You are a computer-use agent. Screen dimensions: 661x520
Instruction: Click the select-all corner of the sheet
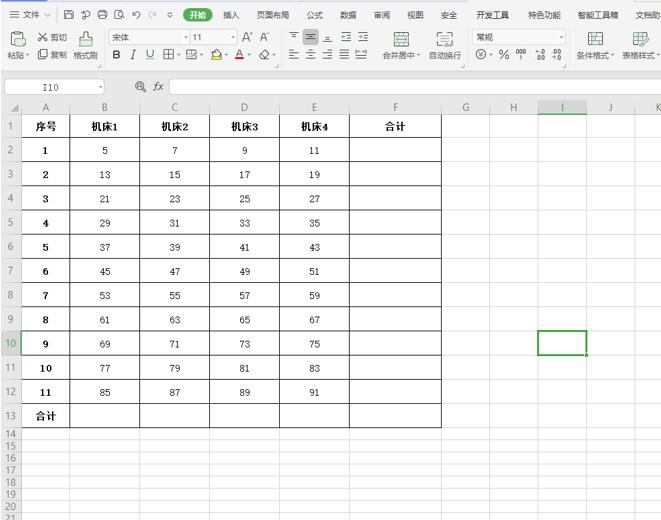(x=14, y=108)
